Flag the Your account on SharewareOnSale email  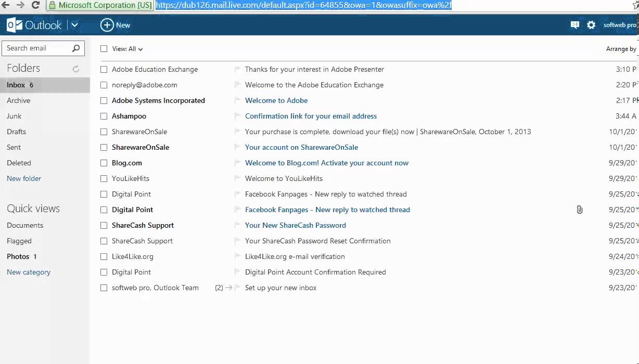(237, 147)
